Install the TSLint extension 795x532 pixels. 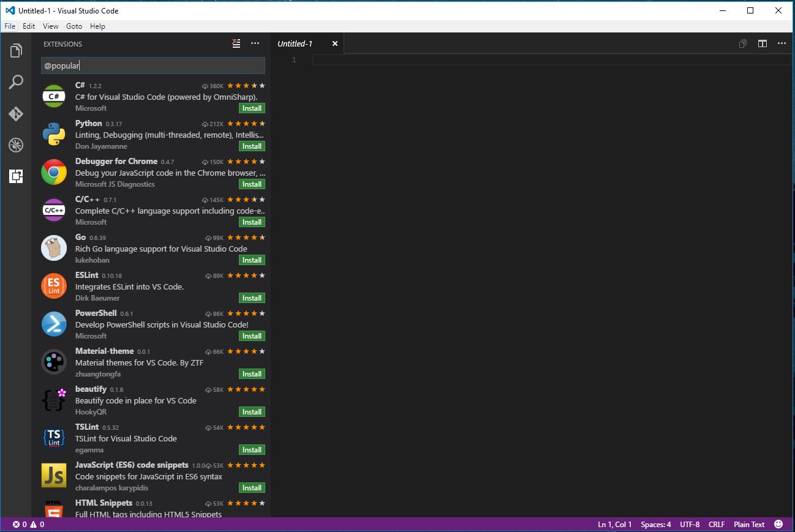tap(252, 450)
